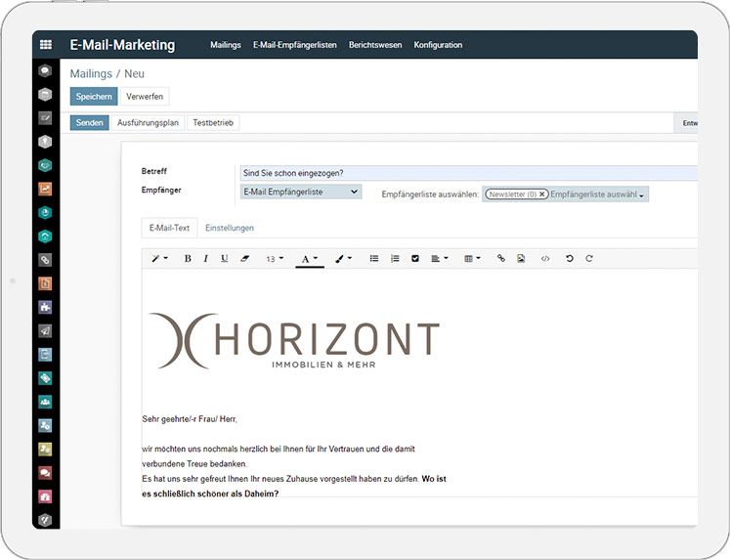
Task: Open the calendar app in the sidebar
Action: click(x=45, y=95)
